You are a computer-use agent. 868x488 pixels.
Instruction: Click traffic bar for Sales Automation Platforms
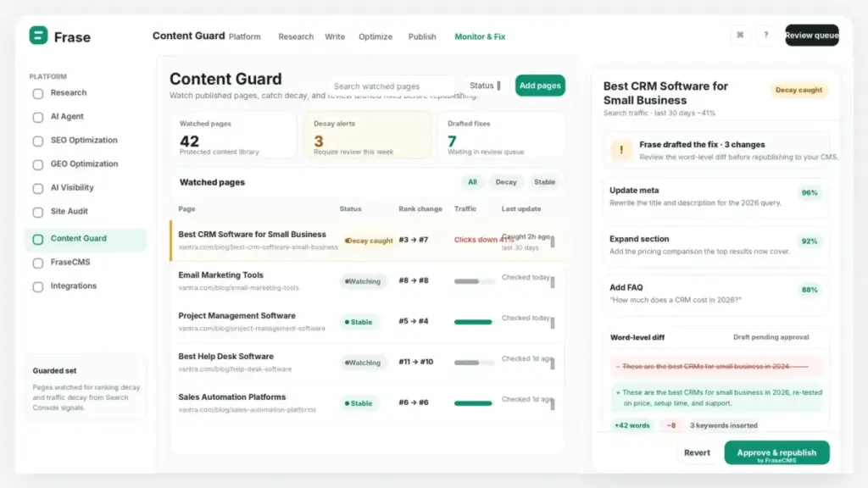tap(473, 403)
